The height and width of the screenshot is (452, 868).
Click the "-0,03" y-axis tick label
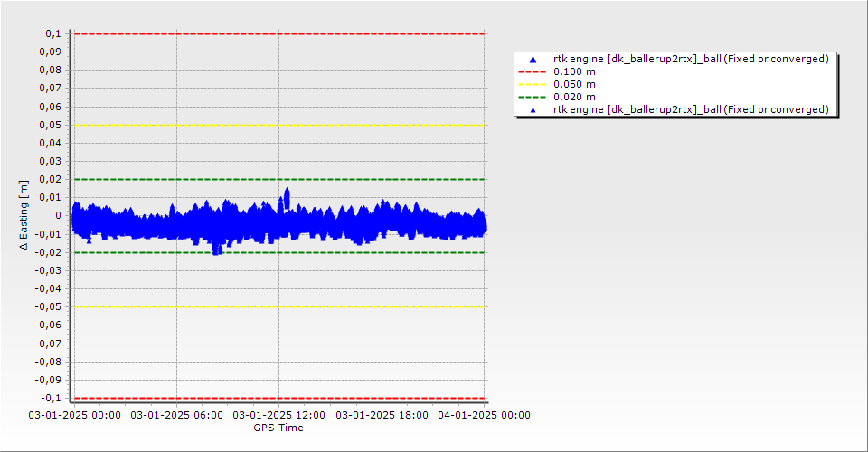tap(48, 270)
